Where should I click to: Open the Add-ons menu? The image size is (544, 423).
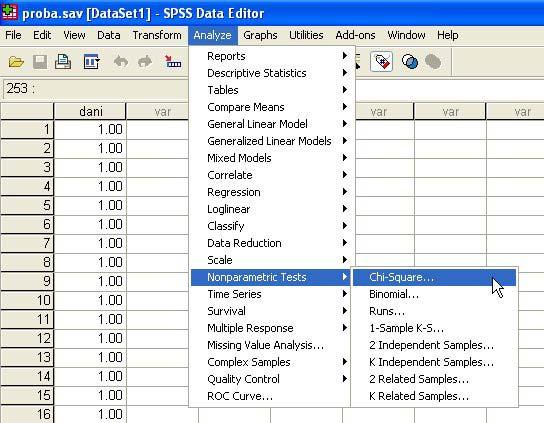(355, 35)
